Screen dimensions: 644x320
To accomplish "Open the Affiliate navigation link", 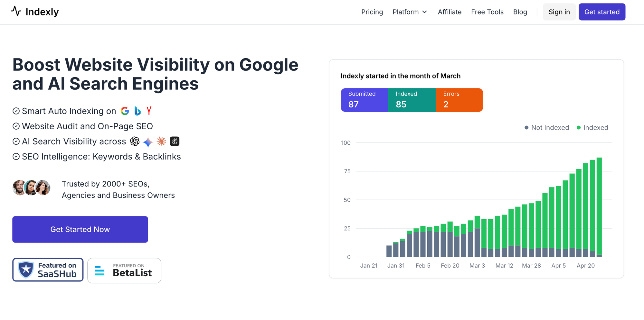I will 450,12.
